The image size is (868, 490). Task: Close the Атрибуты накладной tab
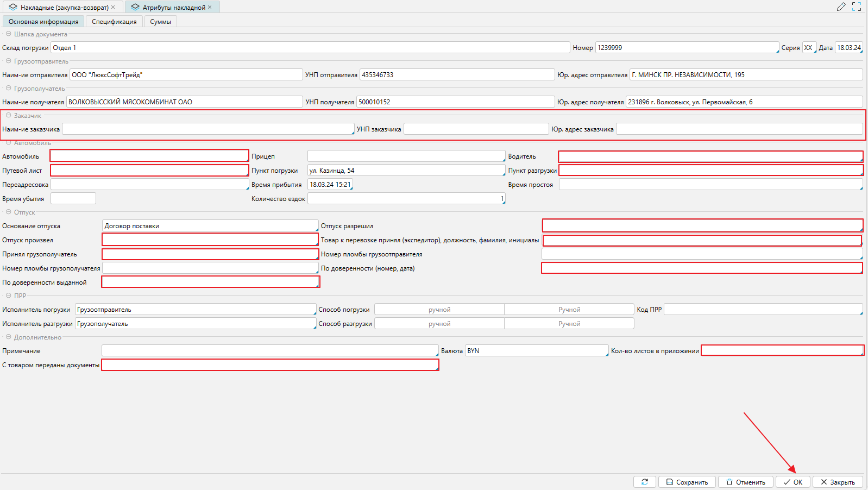(210, 7)
